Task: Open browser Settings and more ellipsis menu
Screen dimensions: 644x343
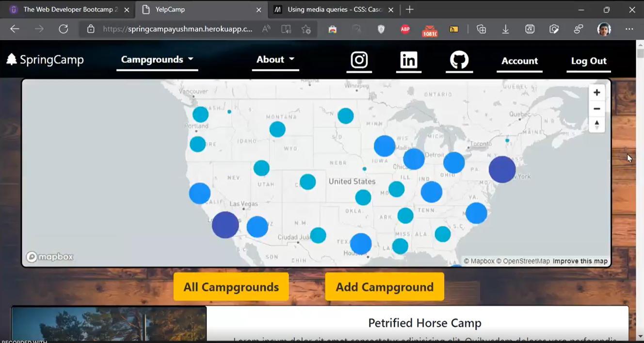Action: (629, 29)
